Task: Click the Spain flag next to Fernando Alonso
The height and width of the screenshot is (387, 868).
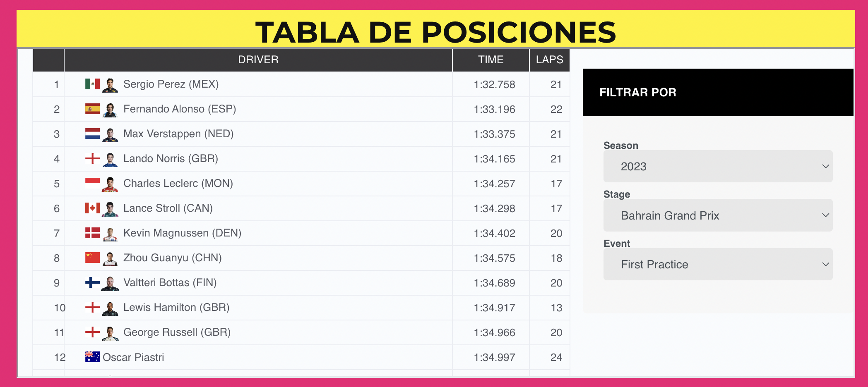Action: tap(92, 109)
